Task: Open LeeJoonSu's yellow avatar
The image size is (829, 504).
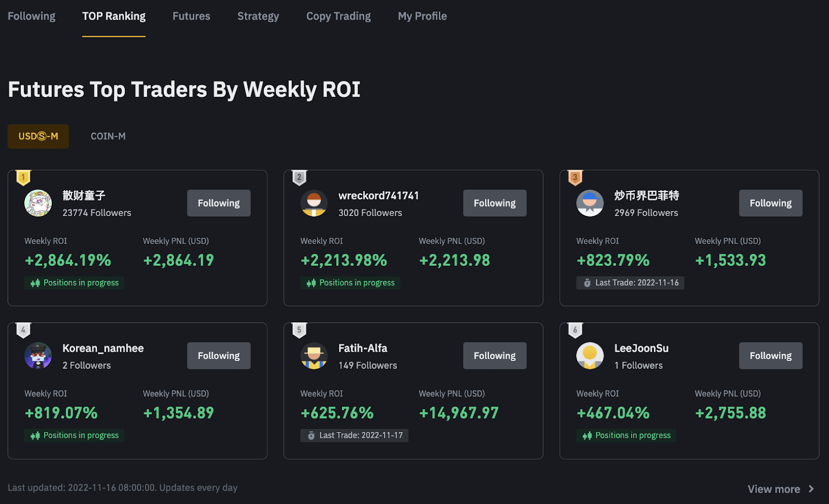Action: click(x=589, y=356)
